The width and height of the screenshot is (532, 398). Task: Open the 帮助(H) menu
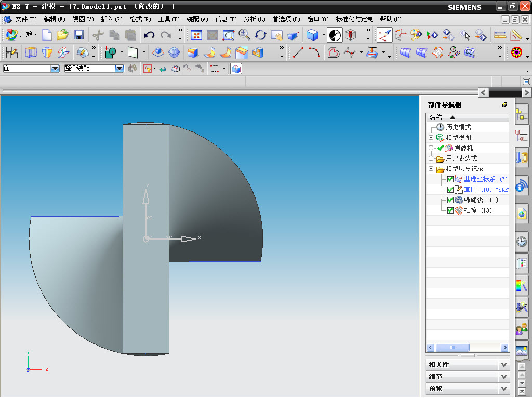click(391, 19)
